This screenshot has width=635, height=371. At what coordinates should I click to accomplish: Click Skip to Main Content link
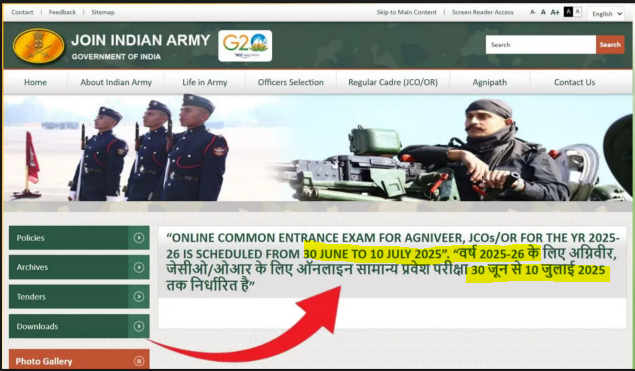click(407, 12)
